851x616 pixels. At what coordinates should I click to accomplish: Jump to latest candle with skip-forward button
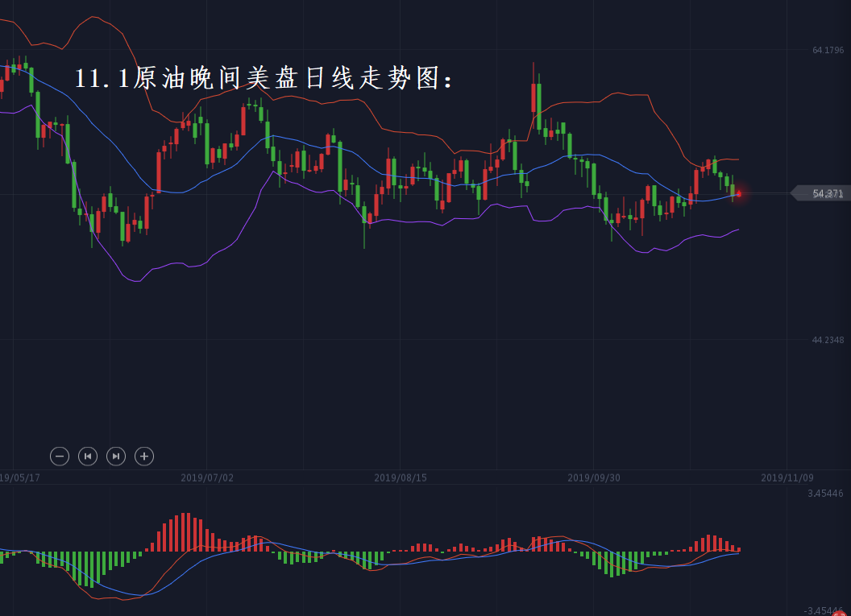(116, 456)
